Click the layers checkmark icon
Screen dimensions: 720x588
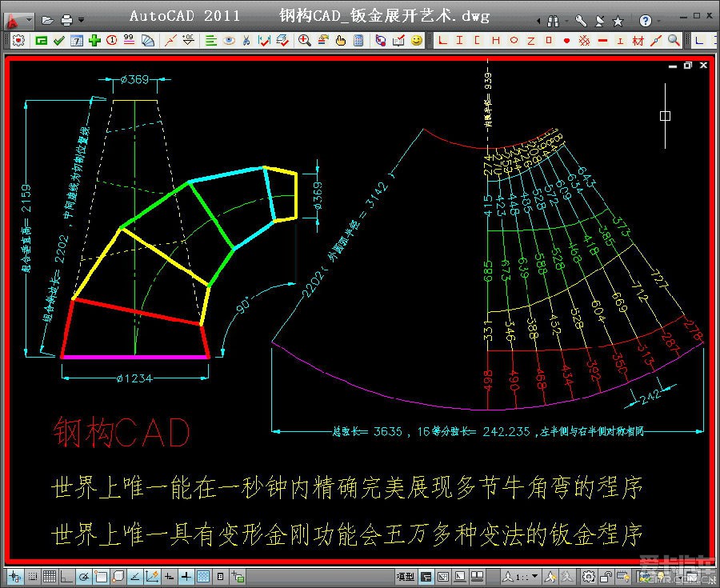[x=282, y=41]
